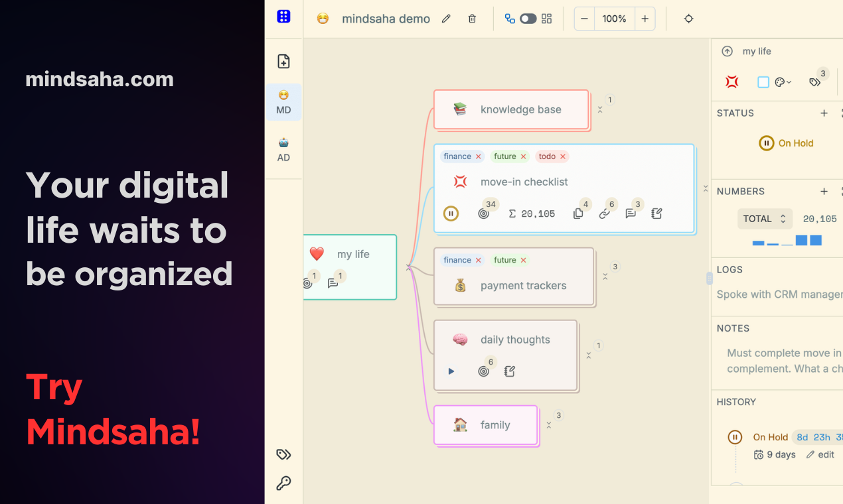This screenshot has width=843, height=504.
Task: Select the daily thoughts node
Action: 506,355
